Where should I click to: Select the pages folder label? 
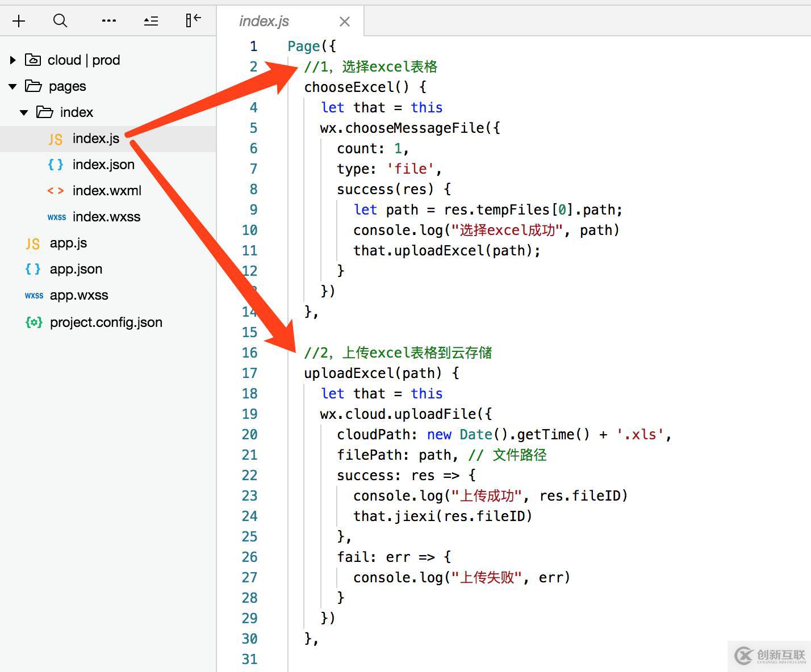(68, 86)
